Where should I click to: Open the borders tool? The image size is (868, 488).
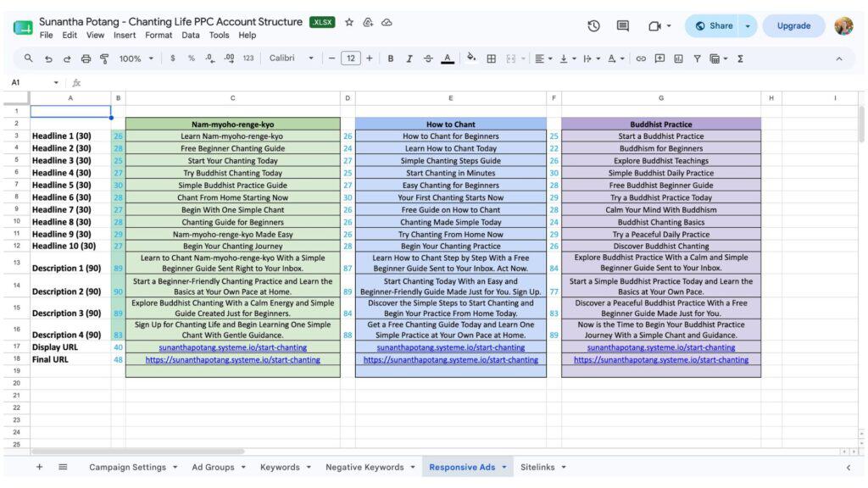[491, 58]
